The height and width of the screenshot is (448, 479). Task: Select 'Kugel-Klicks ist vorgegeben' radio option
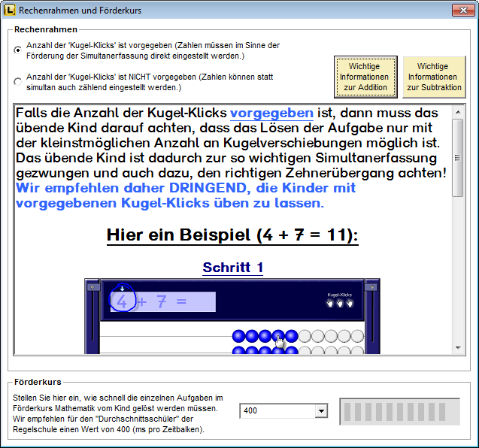click(18, 50)
